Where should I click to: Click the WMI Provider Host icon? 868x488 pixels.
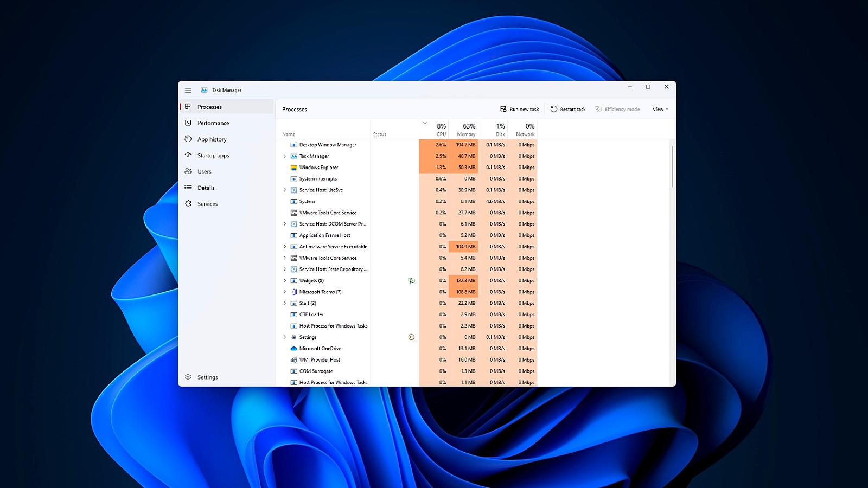point(293,360)
